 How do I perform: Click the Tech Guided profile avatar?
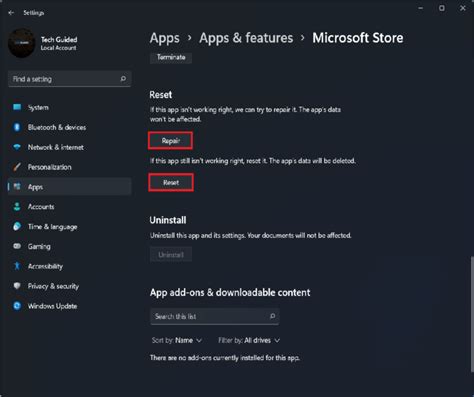point(22,43)
